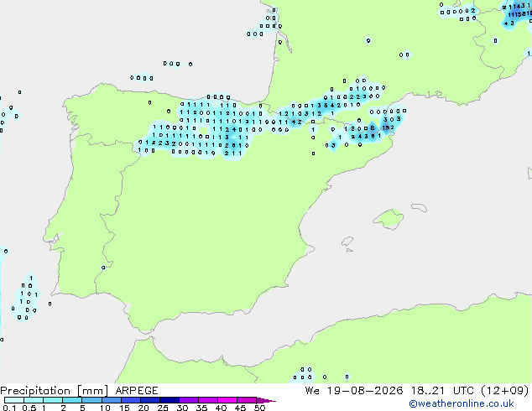532x411 pixels.
Task: Click the 45–50 mm legend swatch
Action: pyautogui.click(x=247, y=400)
